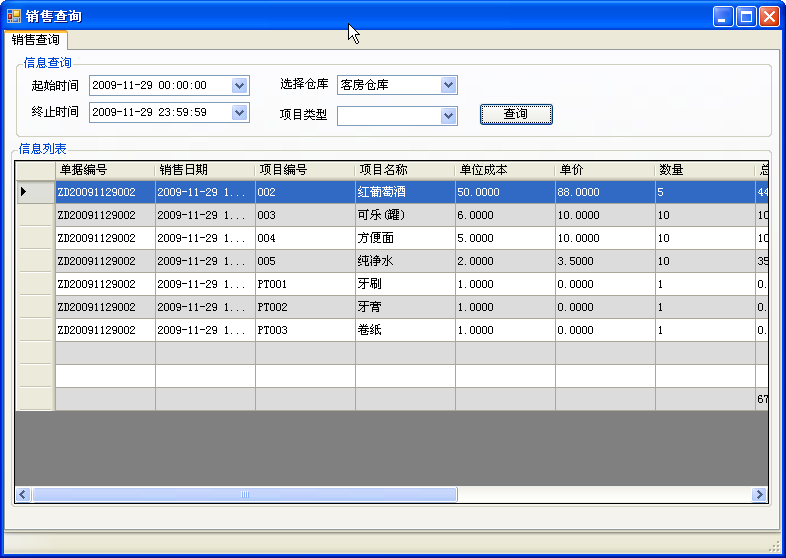This screenshot has width=786, height=558.
Task: Click unit cost cell 2.0000
Action: pos(505,261)
